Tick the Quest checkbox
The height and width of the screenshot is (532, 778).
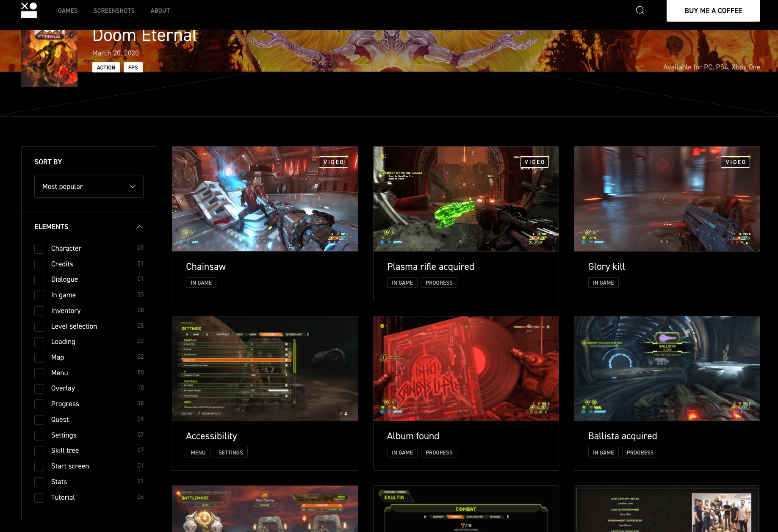click(x=39, y=420)
